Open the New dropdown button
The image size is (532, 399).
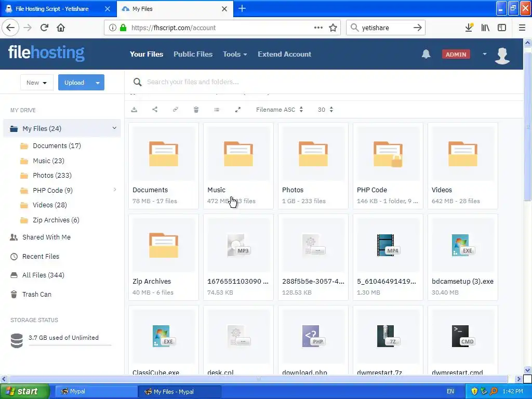pos(37,83)
